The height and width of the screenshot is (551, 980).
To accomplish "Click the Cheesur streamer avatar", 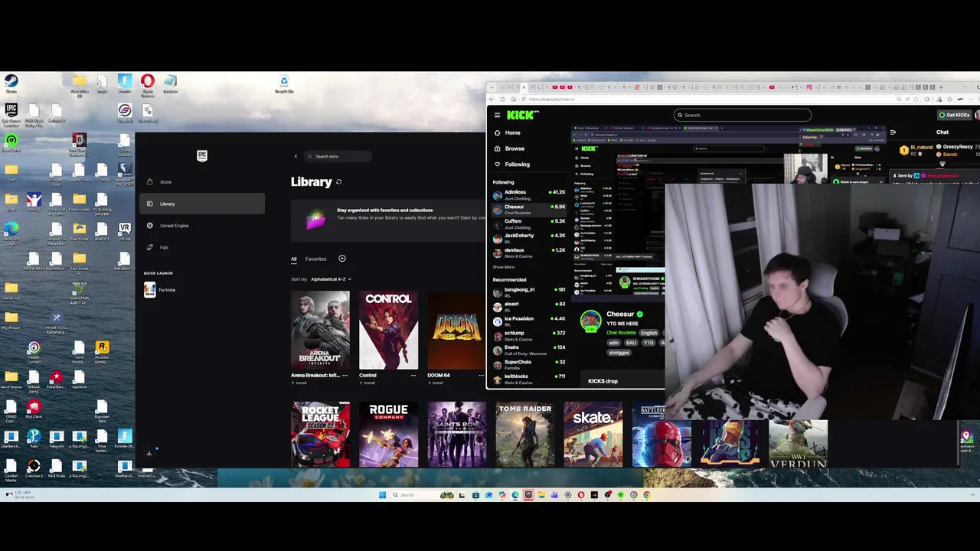I will tap(590, 321).
